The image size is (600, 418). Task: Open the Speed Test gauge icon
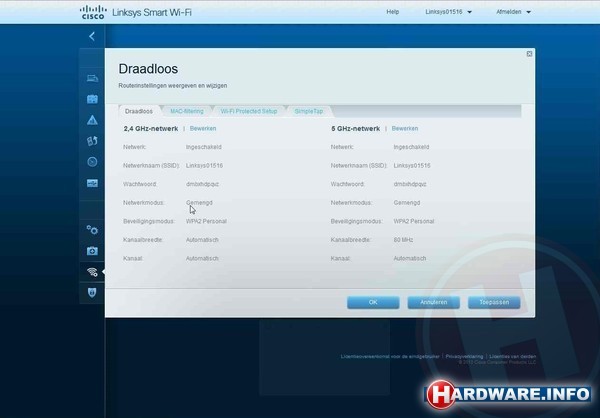[x=92, y=162]
